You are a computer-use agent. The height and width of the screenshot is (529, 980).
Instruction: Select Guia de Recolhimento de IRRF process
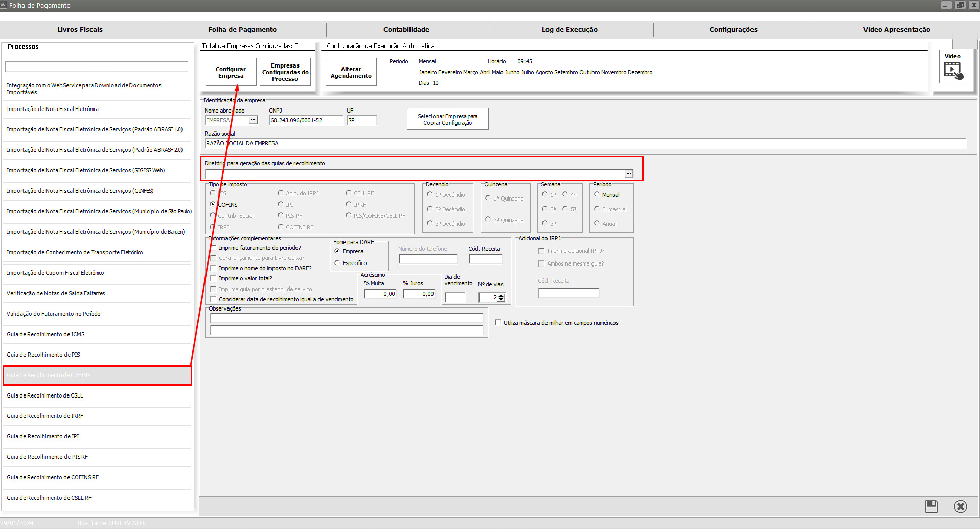(x=97, y=416)
